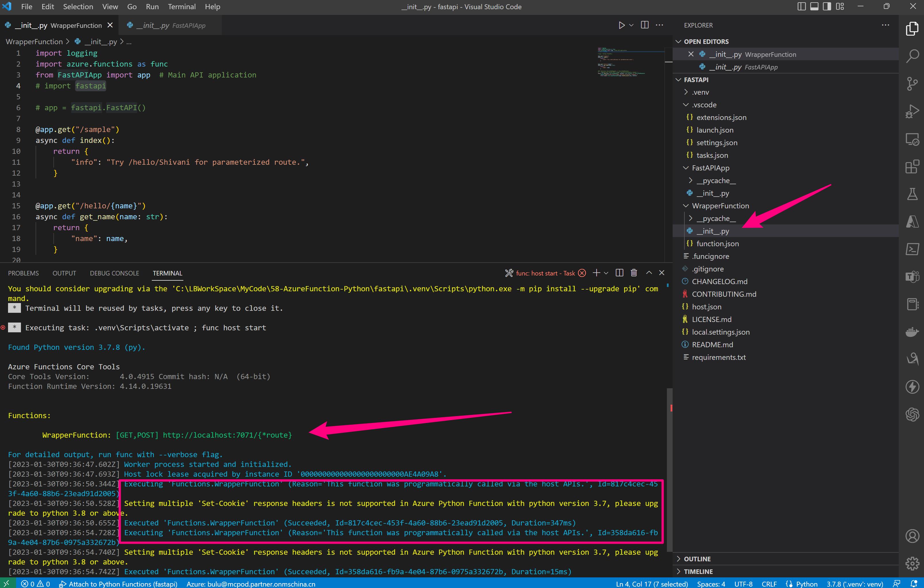Split the terminal
This screenshot has width=924, height=588.
[x=619, y=273]
